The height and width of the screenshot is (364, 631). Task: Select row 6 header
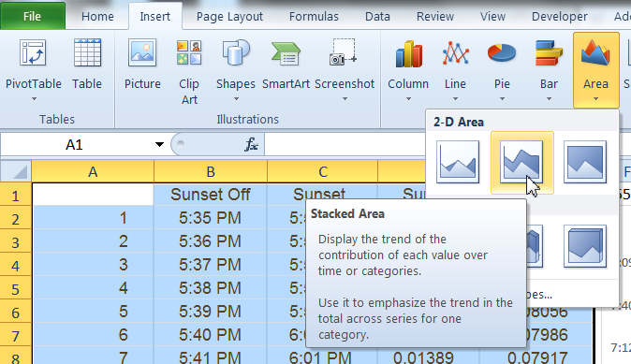[15, 312]
